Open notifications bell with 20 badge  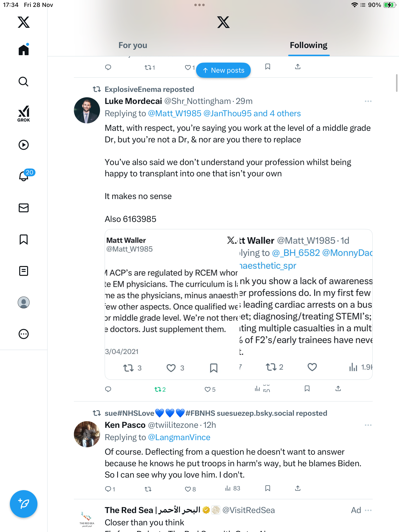coord(24,176)
